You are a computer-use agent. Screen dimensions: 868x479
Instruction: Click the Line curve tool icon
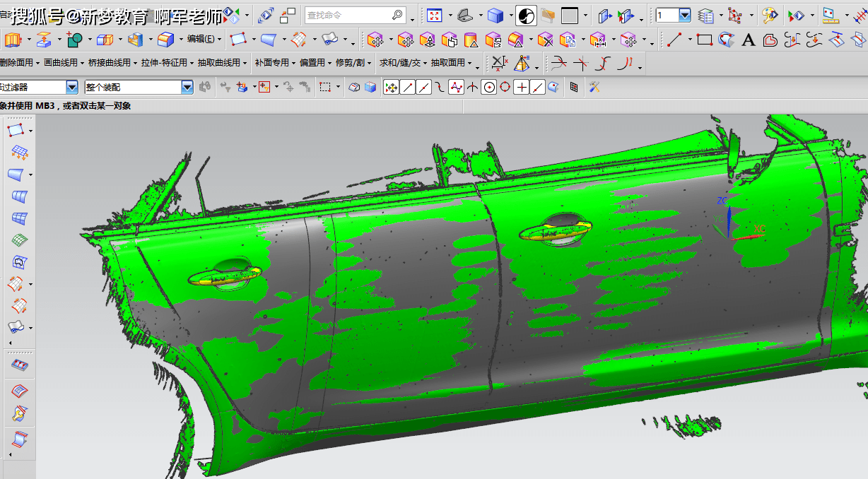pos(674,40)
